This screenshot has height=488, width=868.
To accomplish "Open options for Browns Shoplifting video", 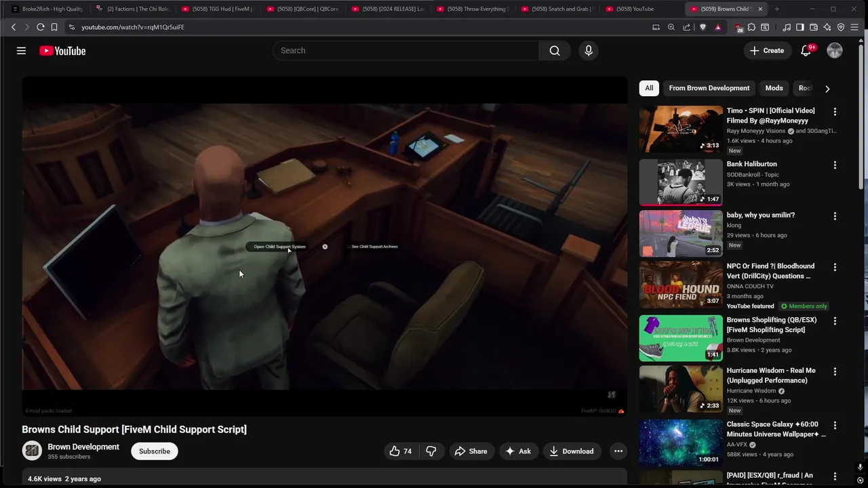I will 835,321.
